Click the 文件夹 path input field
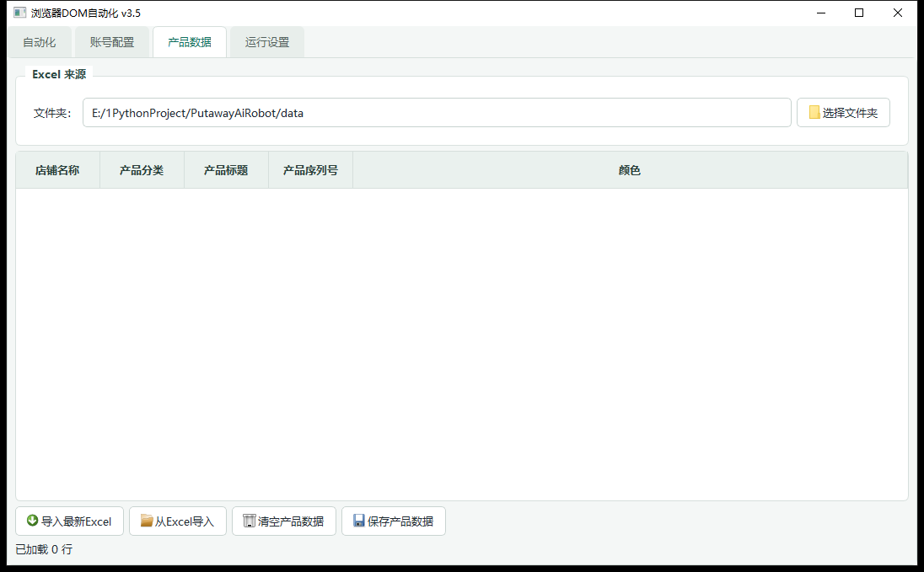924x572 pixels. pyautogui.click(x=437, y=113)
